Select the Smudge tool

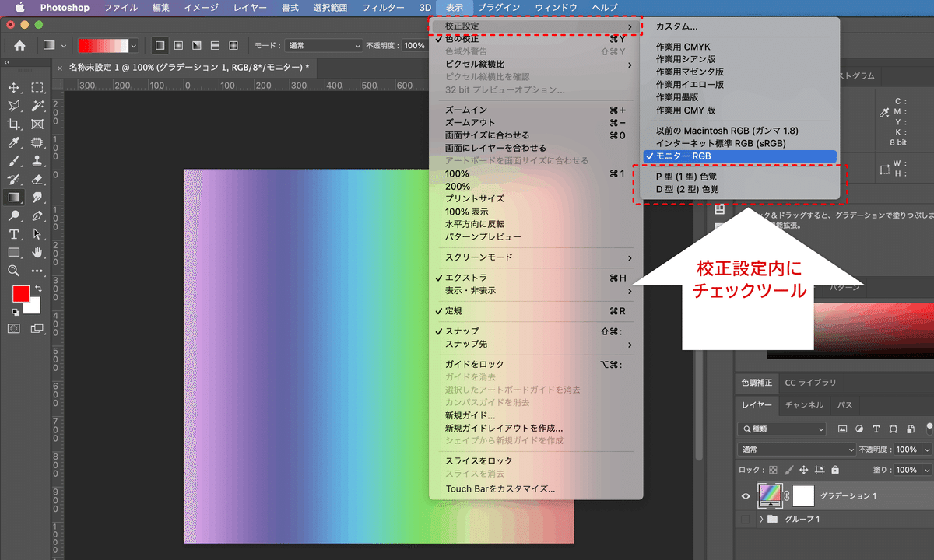tap(37, 198)
